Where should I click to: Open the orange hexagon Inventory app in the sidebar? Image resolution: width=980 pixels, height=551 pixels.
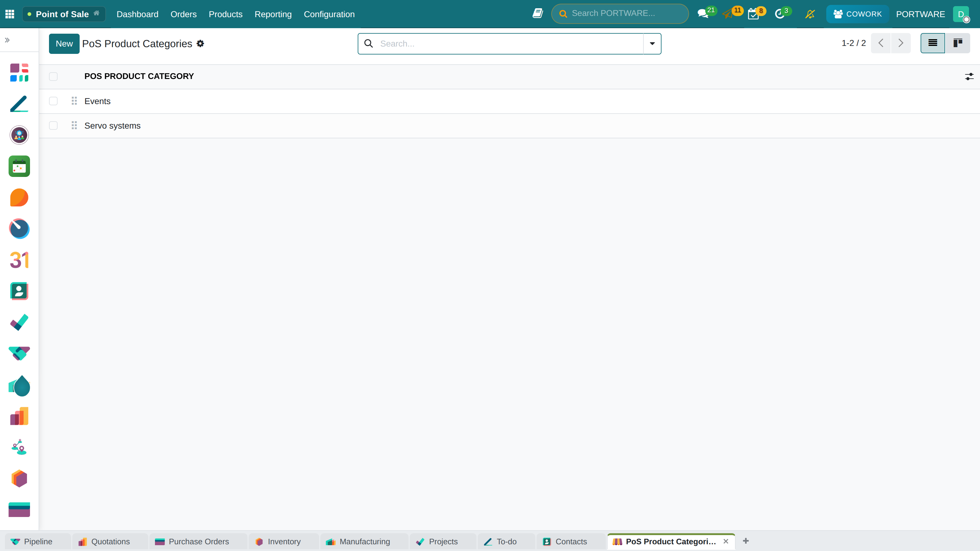click(x=19, y=478)
